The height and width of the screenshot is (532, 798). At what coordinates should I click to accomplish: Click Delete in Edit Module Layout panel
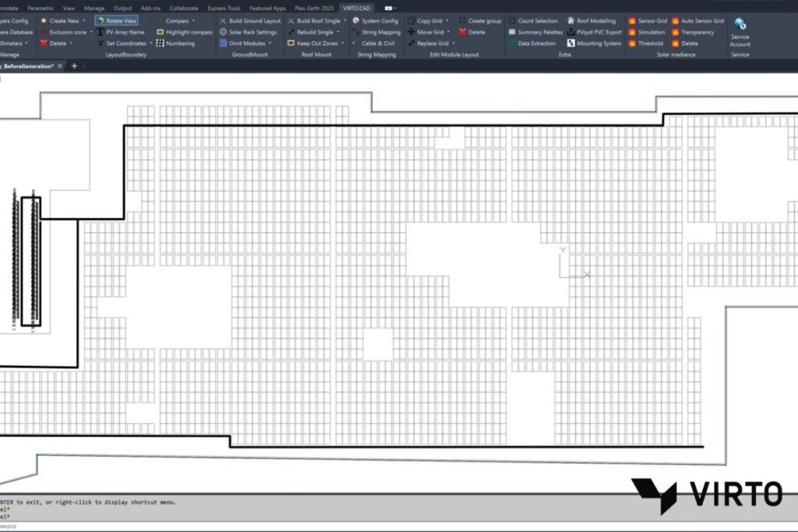click(471, 32)
